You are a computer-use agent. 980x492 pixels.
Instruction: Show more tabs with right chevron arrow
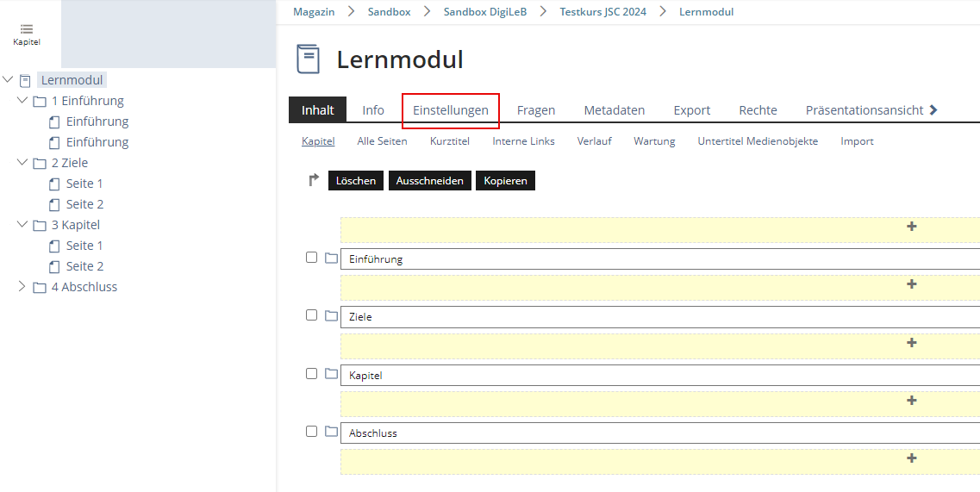tap(933, 110)
